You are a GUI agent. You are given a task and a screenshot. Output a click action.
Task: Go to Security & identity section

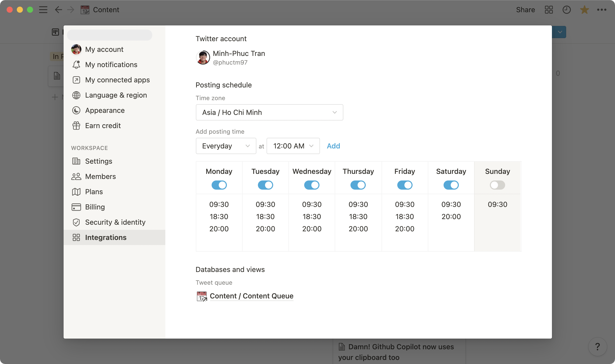pos(115,222)
